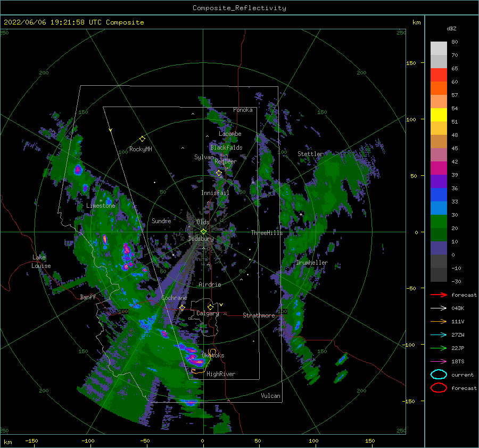Click the Vulcan label
The height and width of the screenshot is (448, 479).
270,396
